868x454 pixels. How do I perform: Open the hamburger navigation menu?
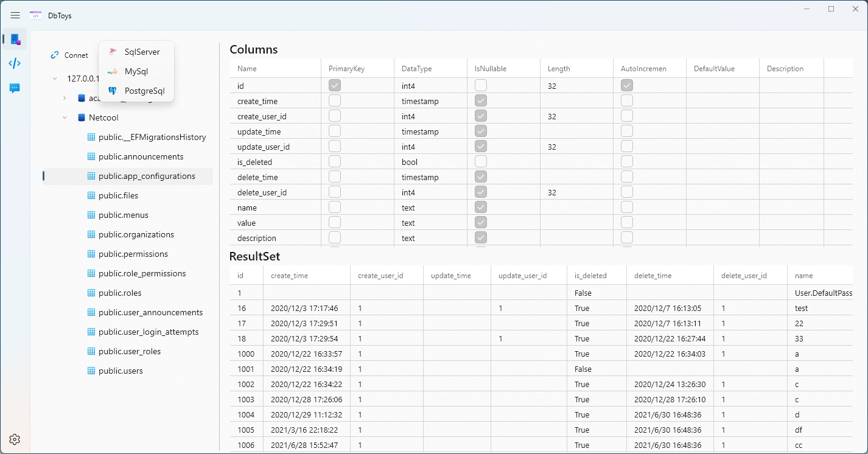(15, 15)
